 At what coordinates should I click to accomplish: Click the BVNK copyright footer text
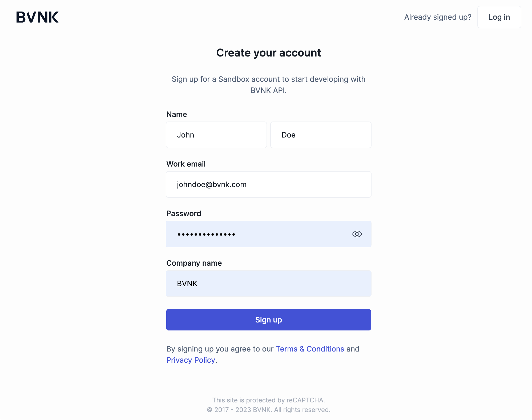(268, 410)
